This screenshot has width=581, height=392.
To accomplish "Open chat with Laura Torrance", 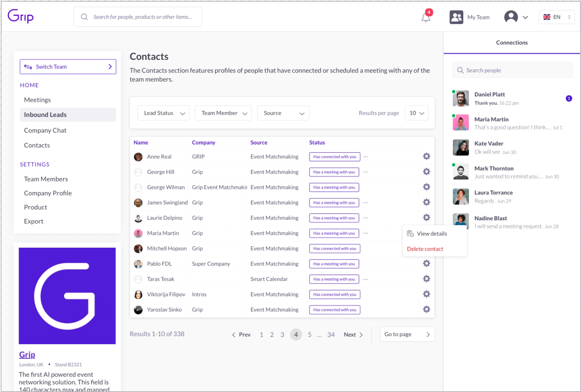I will (512, 196).
